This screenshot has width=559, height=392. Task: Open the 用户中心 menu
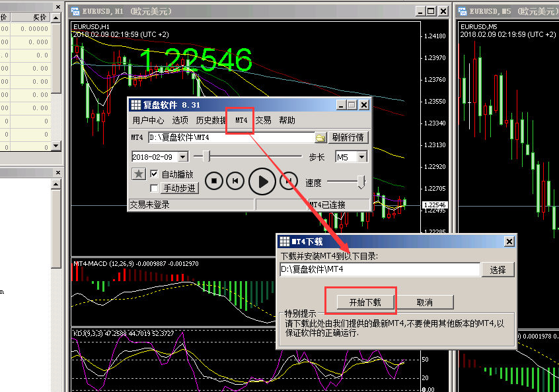tap(148, 121)
